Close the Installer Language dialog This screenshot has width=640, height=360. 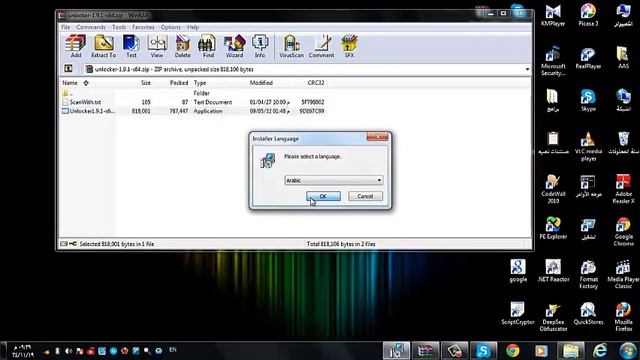pos(377,137)
